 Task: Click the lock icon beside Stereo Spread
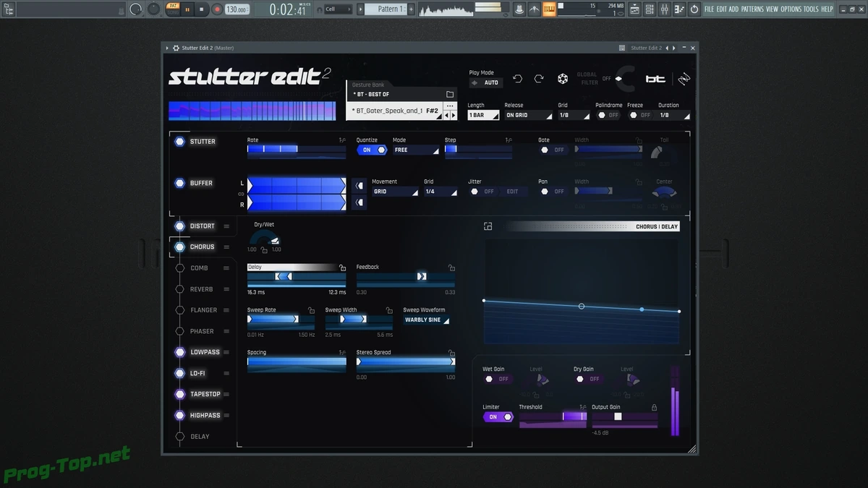(x=451, y=353)
